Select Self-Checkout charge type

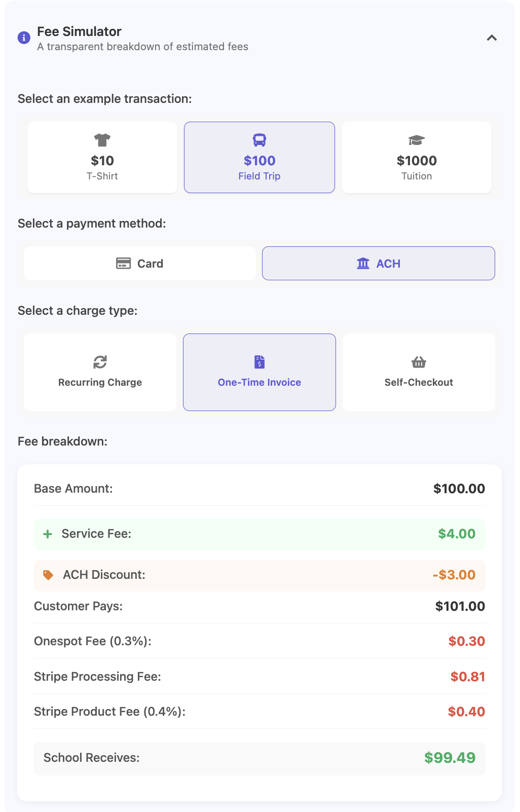pyautogui.click(x=419, y=372)
